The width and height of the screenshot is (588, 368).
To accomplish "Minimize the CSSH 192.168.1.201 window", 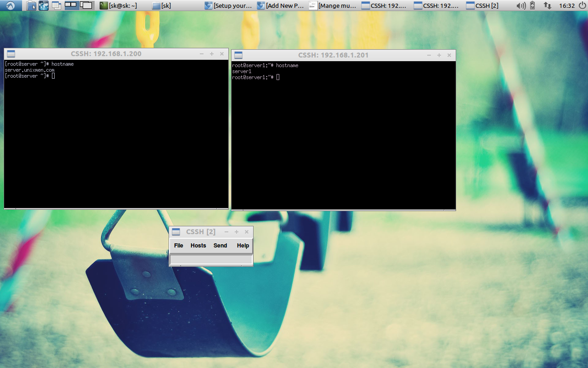I will coord(429,55).
